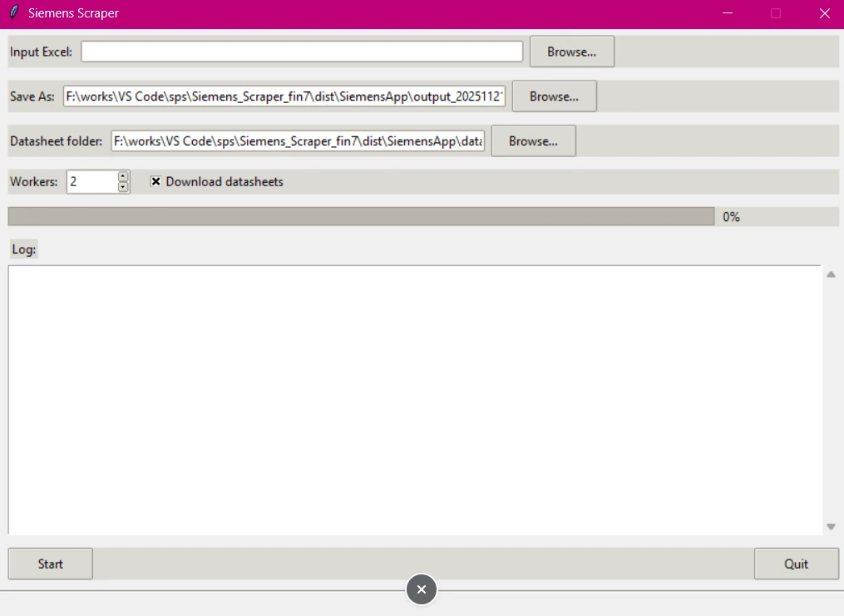Uncheck the Download datasheets checkbox
This screenshot has height=616, width=844.
point(155,181)
